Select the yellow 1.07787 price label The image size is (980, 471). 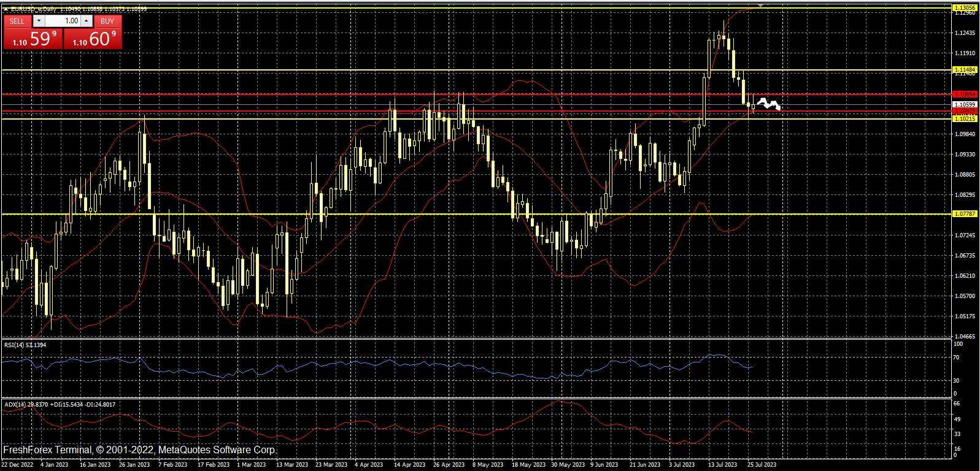coord(964,214)
